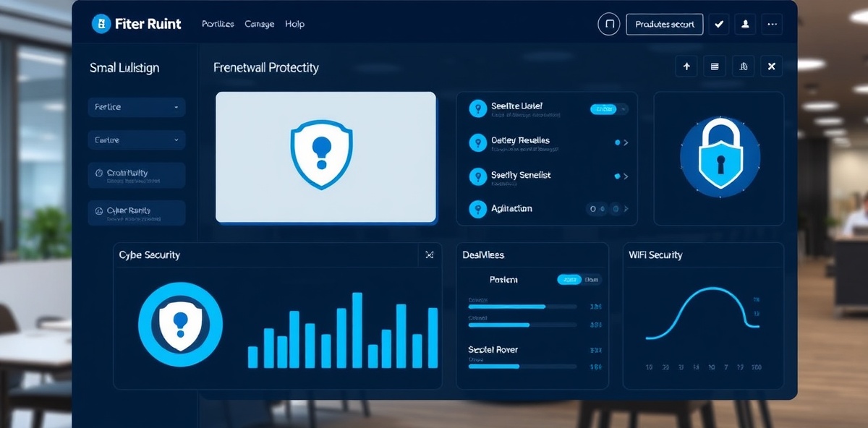Click the Produtes secort button

click(665, 24)
